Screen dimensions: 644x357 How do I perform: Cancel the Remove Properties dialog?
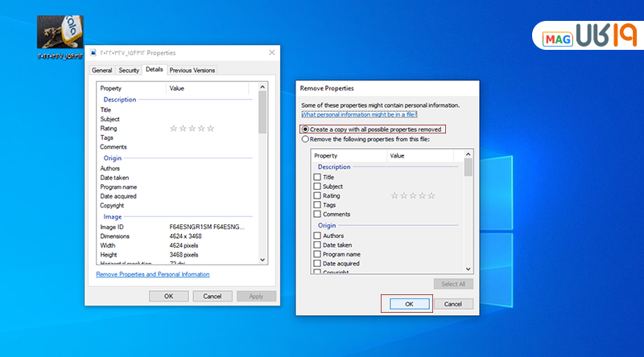pos(452,304)
